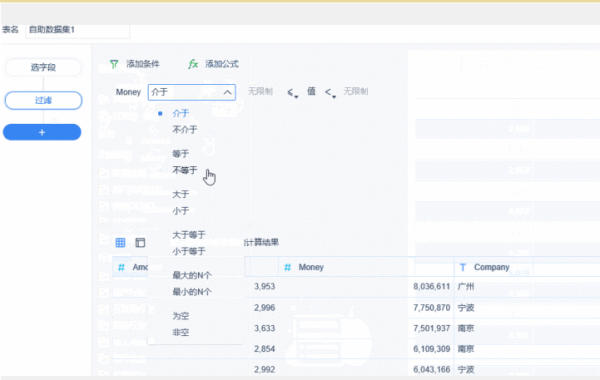This screenshot has height=380, width=600.
Task: Click cell 广州 in Company column
Action: tap(466, 287)
